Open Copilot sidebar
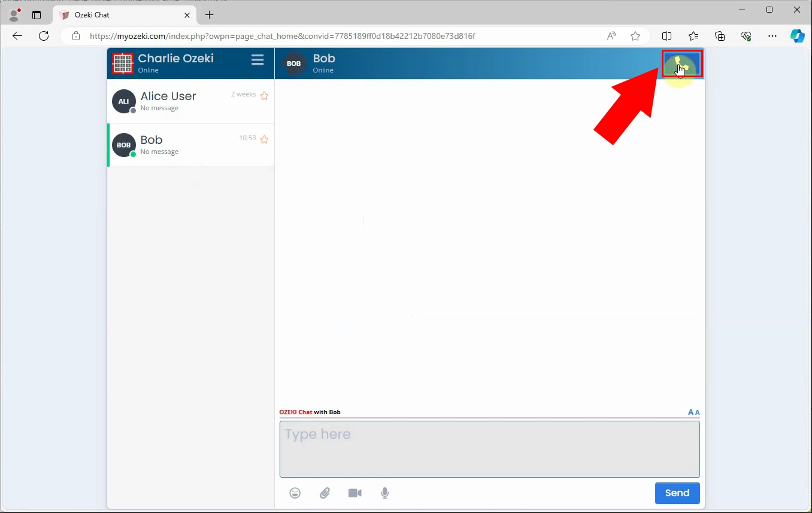The height and width of the screenshot is (513, 812). 798,36
